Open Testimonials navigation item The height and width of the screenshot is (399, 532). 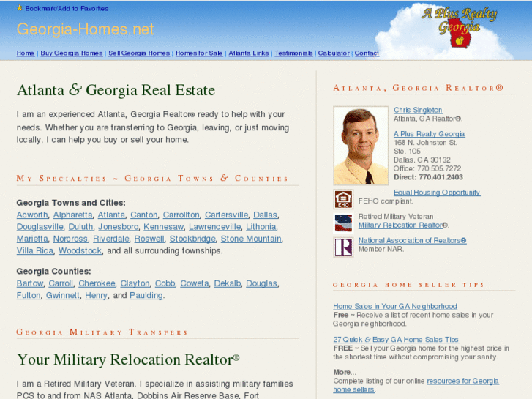pos(294,53)
